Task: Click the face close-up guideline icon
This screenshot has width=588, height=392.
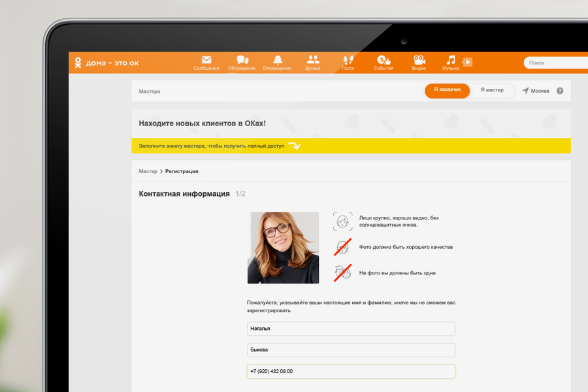Action: coord(342,221)
